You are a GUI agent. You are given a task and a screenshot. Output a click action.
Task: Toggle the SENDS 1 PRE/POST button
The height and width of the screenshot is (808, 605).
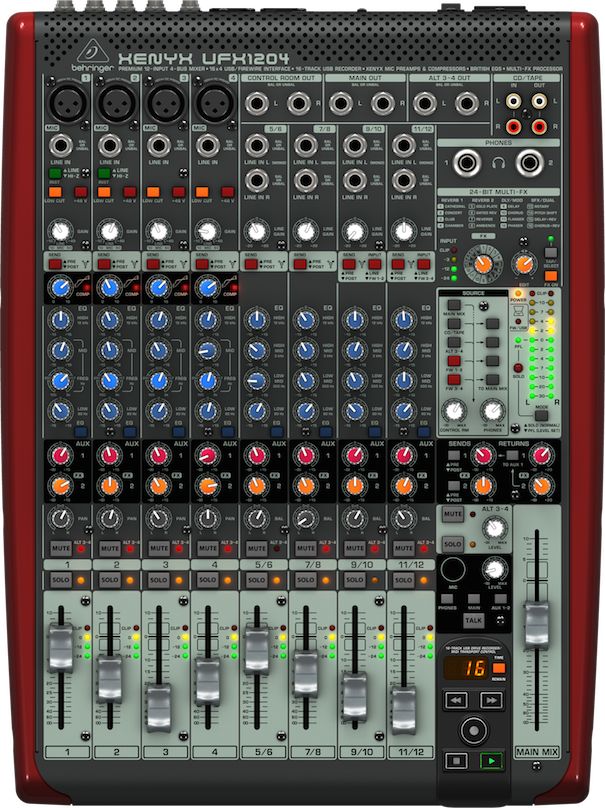[454, 456]
